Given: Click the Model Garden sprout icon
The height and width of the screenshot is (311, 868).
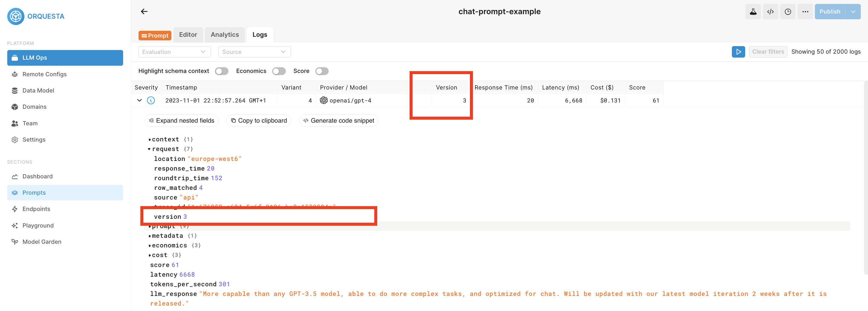Looking at the screenshot, I should coord(14,242).
